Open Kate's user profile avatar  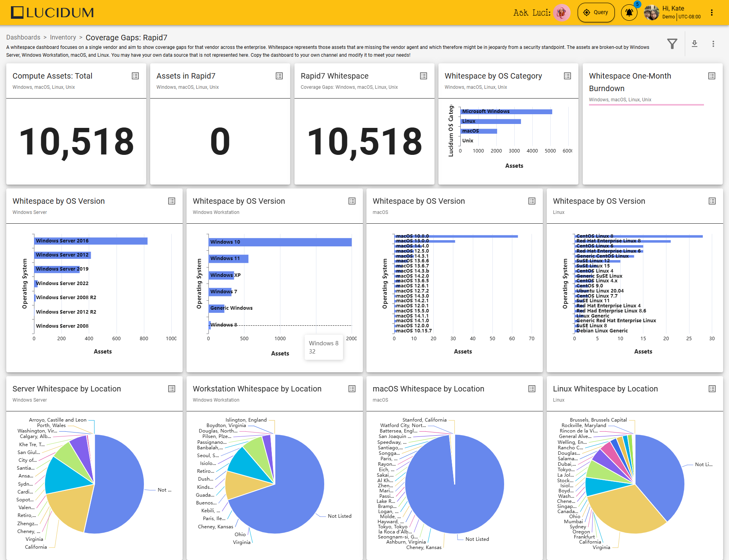(x=652, y=13)
